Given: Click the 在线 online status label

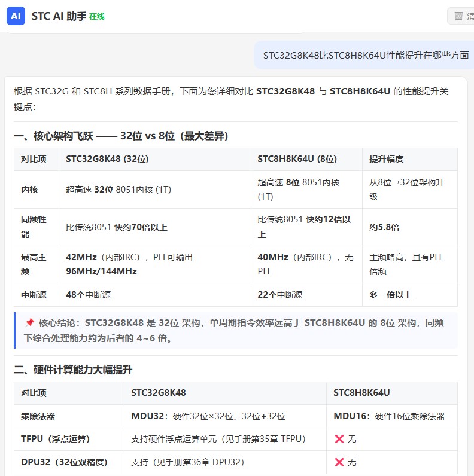Looking at the screenshot, I should click(97, 16).
